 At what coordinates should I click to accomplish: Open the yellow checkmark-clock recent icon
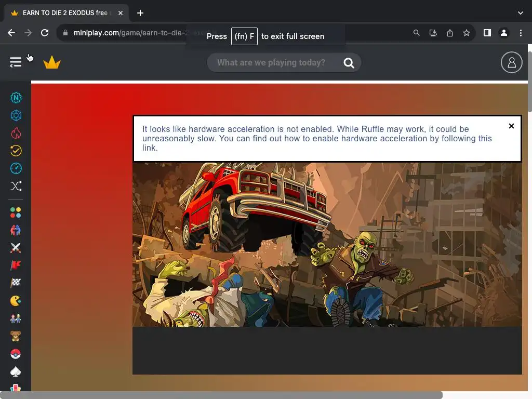(x=16, y=151)
